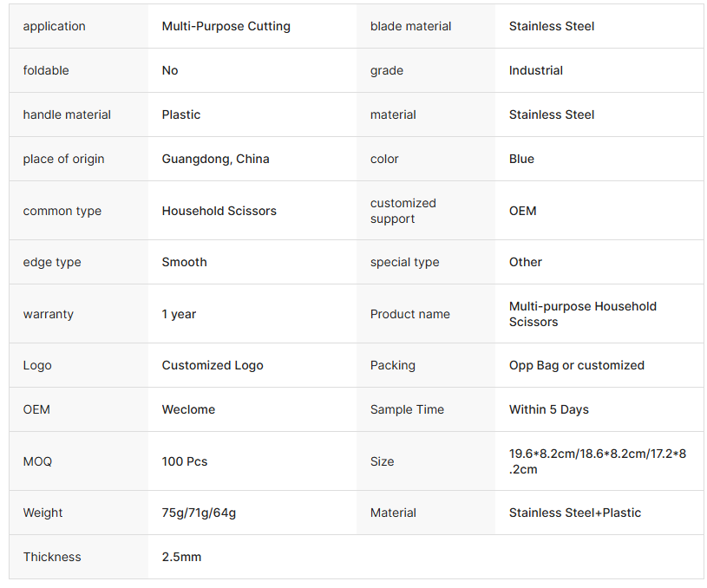Select the 'Stainless Steel+Plastic' material value

point(574,513)
